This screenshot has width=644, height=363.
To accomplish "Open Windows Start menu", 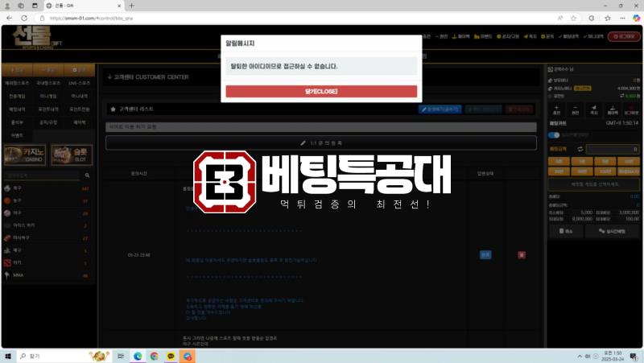I will tap(8, 356).
